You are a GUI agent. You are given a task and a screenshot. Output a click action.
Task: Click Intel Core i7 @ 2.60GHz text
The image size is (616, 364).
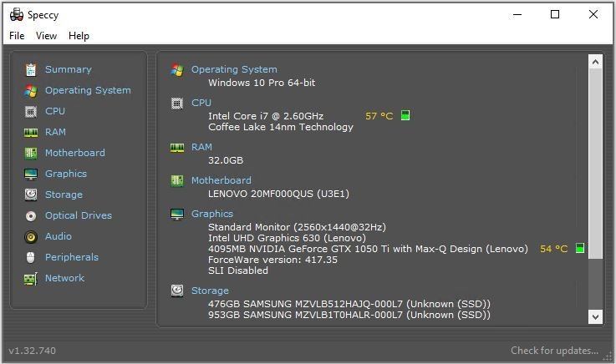pyautogui.click(x=266, y=116)
